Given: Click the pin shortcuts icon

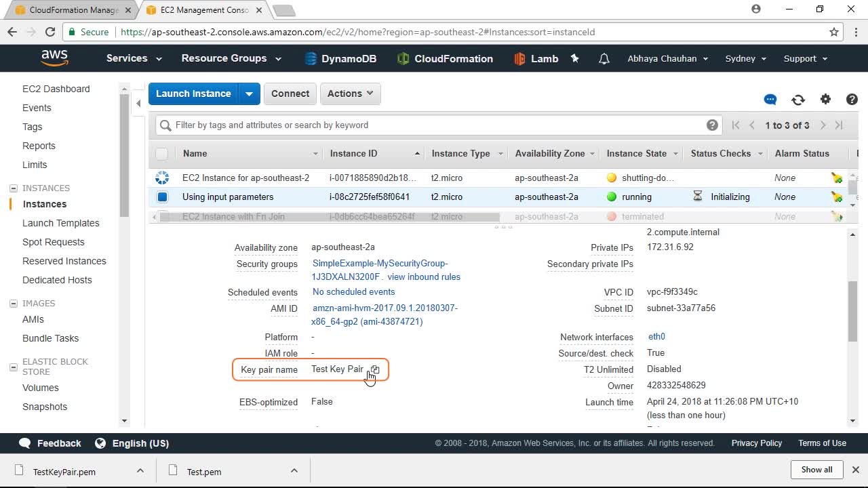Looking at the screenshot, I should 575,59.
